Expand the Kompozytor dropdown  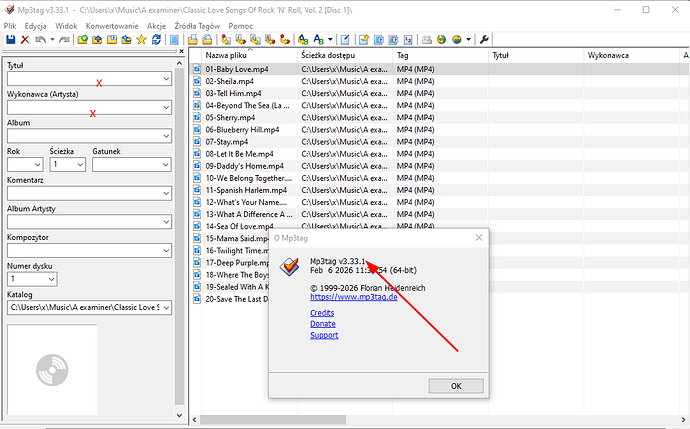(x=166, y=250)
